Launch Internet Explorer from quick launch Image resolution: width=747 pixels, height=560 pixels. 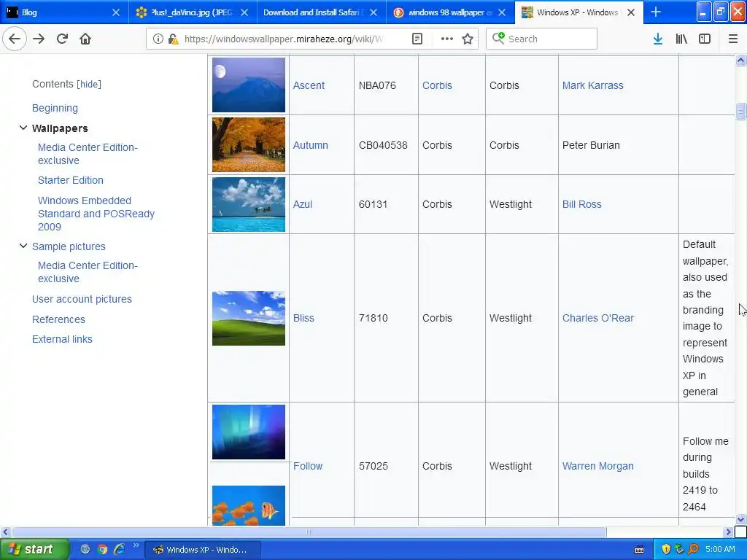pyautogui.click(x=119, y=549)
